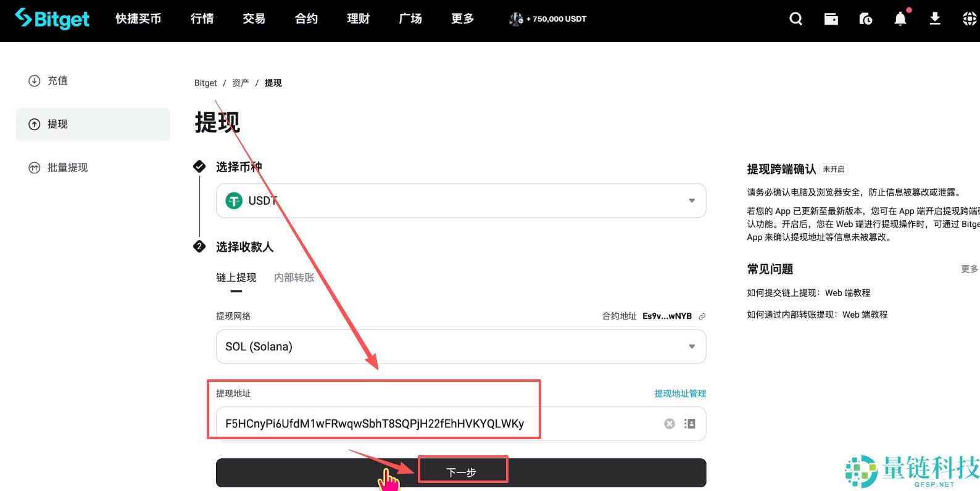This screenshot has width=980, height=491.
Task: Open the language globe icon
Action: coord(970,19)
